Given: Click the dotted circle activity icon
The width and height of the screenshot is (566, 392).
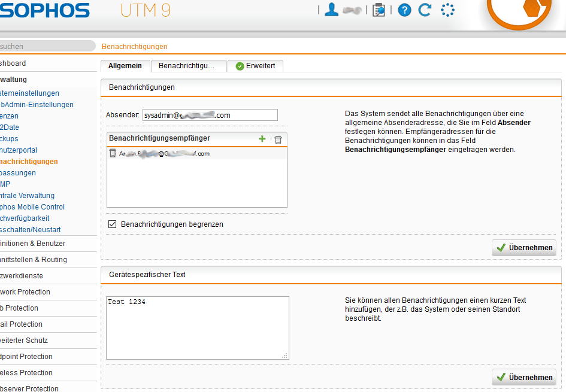Looking at the screenshot, I should 447,10.
